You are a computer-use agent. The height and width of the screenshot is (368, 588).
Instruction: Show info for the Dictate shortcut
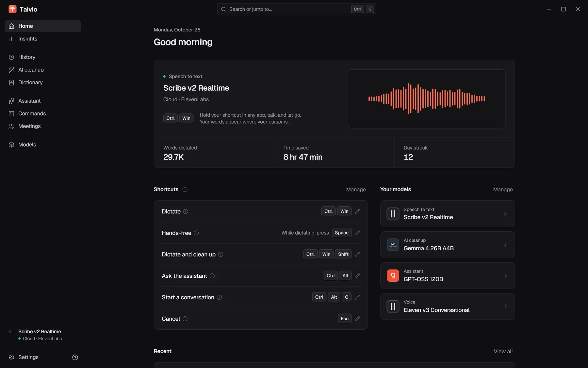point(186,211)
